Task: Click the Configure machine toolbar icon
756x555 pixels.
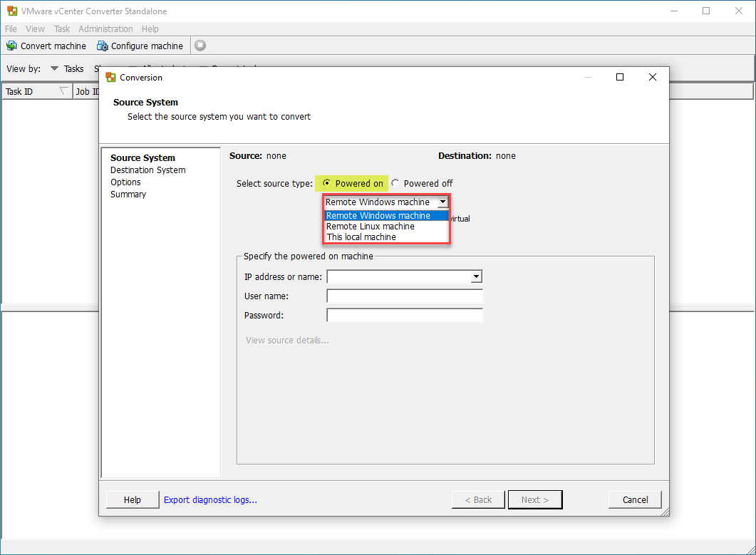Action: pos(103,46)
